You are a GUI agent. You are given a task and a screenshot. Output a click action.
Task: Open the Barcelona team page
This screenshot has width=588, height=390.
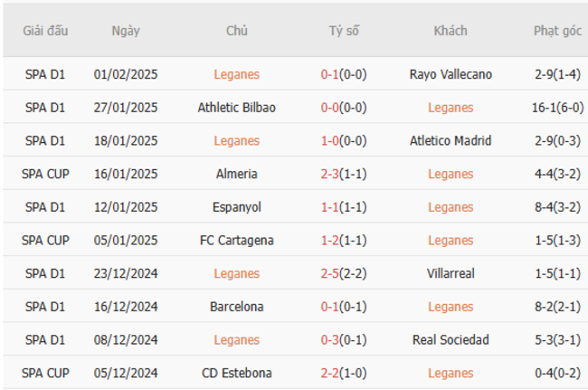[237, 307]
